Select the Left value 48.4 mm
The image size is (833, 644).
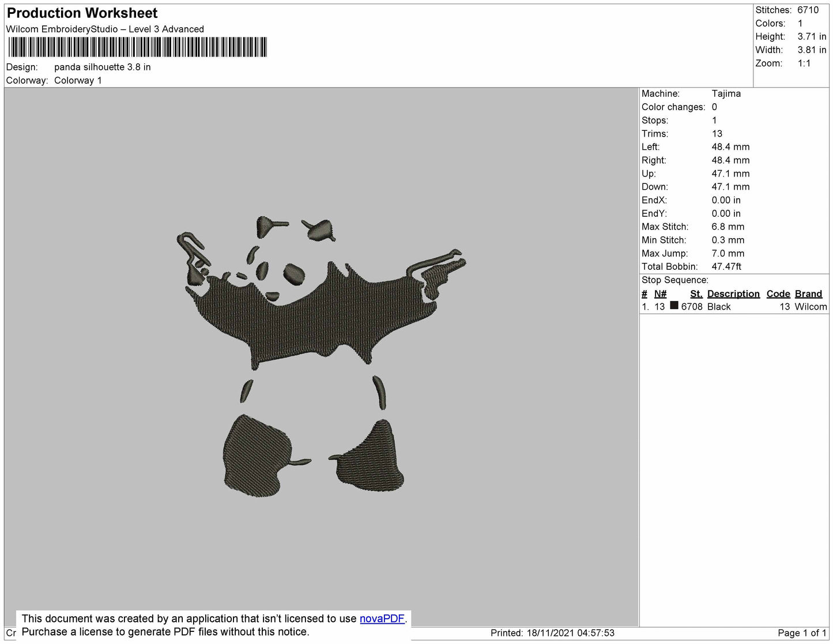coord(730,146)
